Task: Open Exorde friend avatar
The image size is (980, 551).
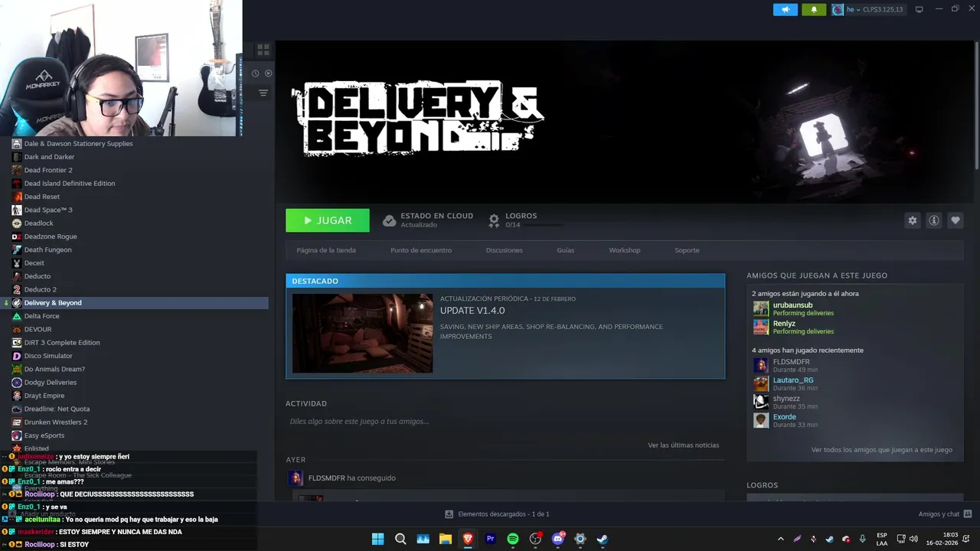Action: click(x=761, y=420)
